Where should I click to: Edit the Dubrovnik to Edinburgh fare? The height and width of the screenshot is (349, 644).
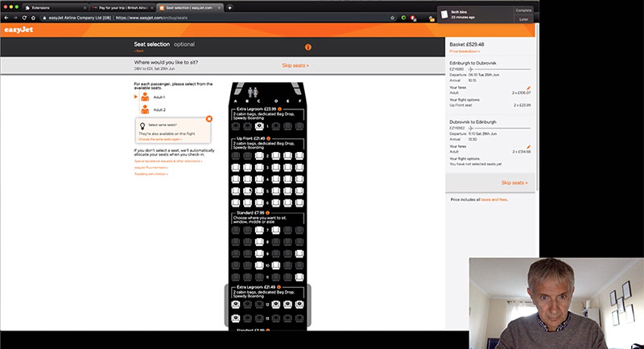tap(529, 146)
